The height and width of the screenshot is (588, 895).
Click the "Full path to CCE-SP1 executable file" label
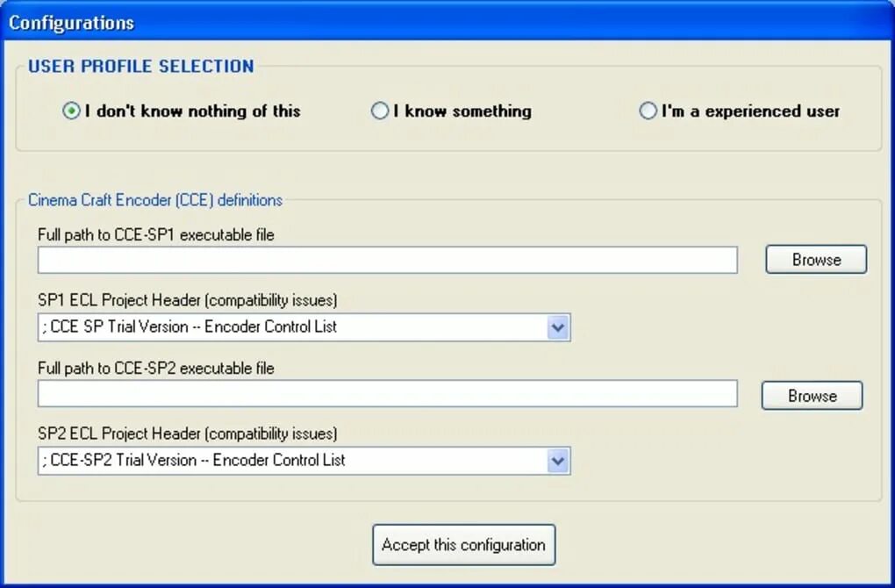click(156, 235)
